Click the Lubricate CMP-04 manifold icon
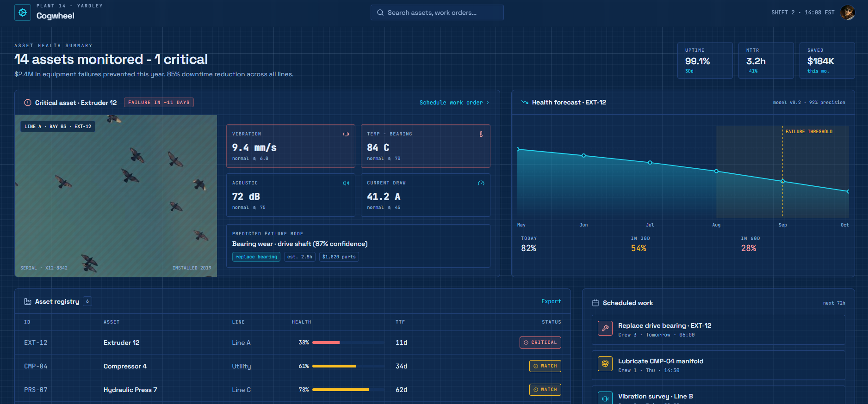Viewport: 868px width, 404px height. pyautogui.click(x=605, y=364)
